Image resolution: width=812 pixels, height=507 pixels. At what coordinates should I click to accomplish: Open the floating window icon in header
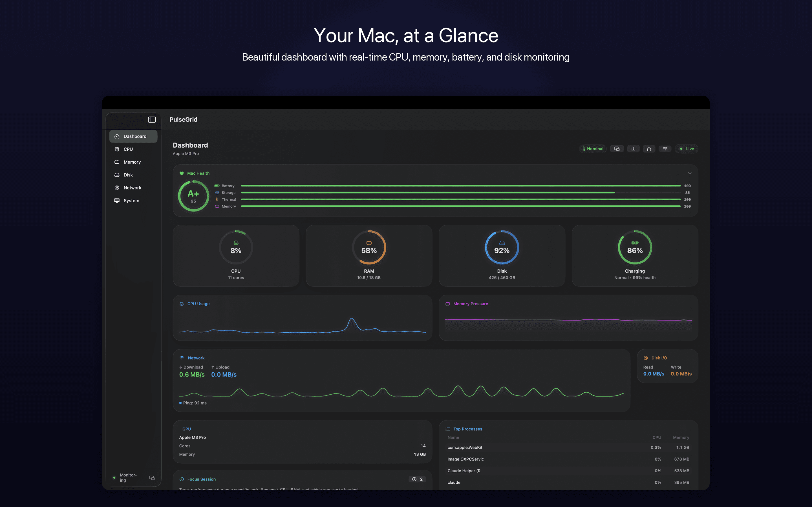tap(617, 149)
